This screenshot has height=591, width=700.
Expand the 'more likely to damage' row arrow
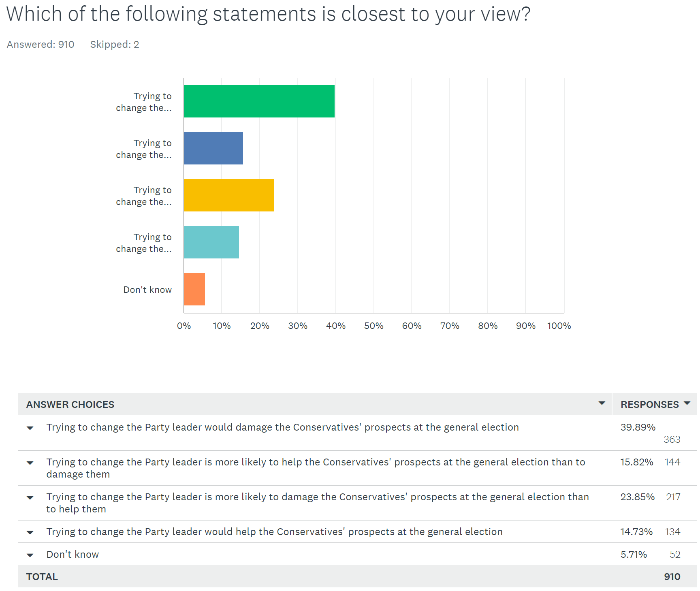(30, 497)
